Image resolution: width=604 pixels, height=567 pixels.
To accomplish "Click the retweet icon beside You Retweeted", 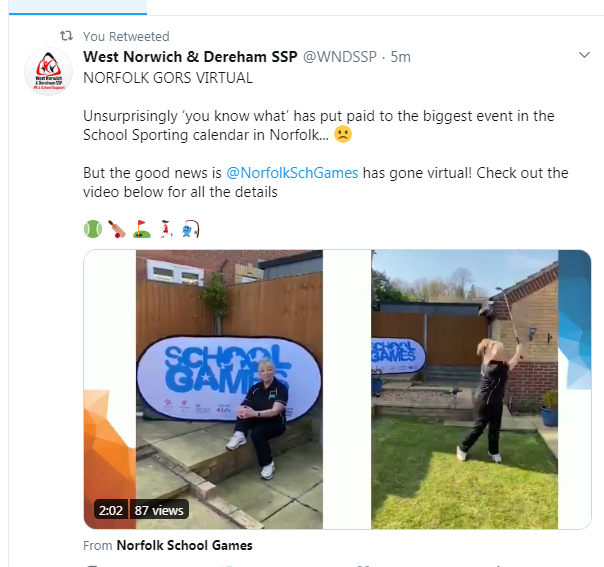I will (x=66, y=36).
